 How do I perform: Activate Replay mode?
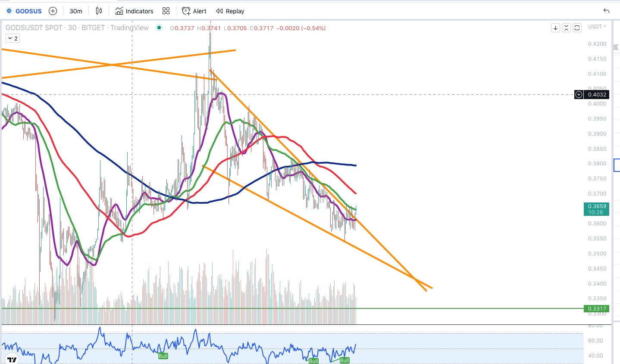[229, 11]
